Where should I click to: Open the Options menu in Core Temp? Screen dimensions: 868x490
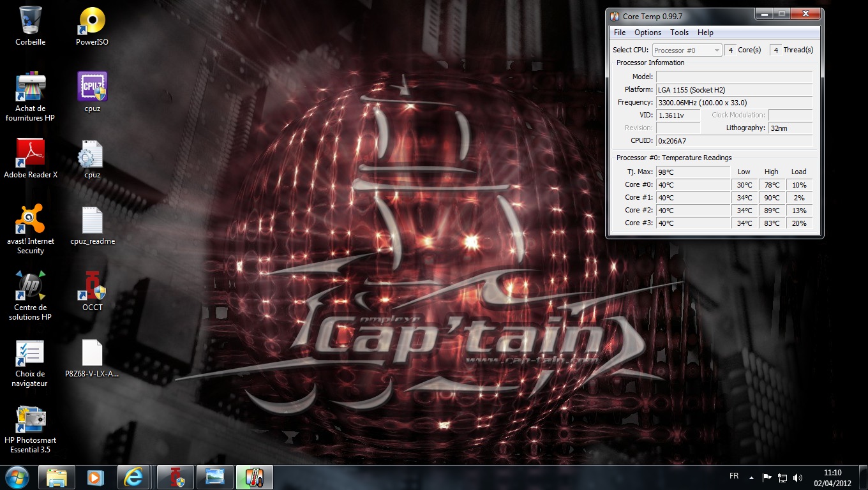pyautogui.click(x=647, y=33)
